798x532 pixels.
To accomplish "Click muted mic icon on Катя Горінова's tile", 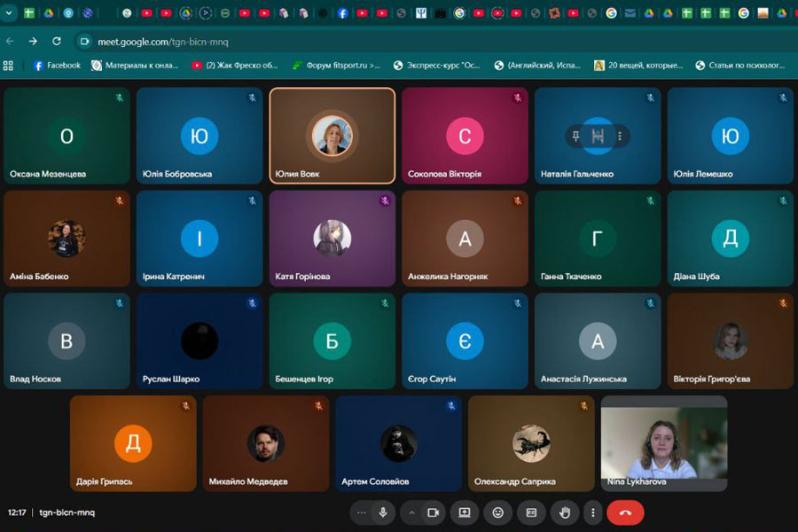I will tap(385, 200).
